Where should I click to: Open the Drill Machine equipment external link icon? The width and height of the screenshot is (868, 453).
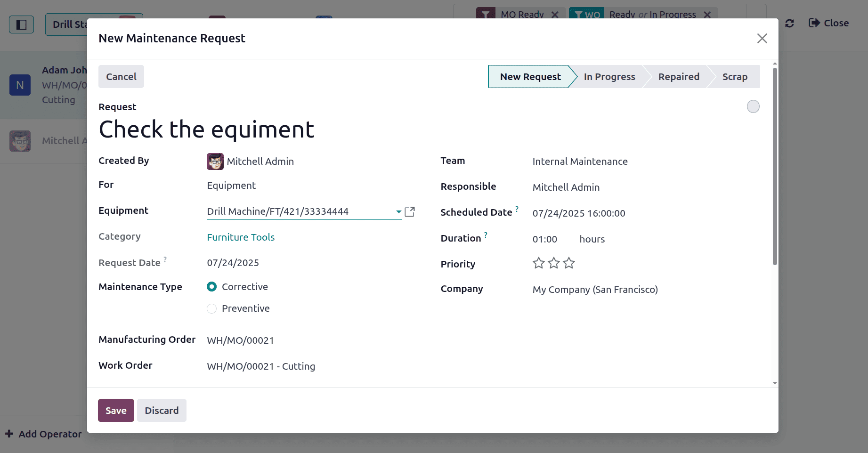click(x=410, y=211)
